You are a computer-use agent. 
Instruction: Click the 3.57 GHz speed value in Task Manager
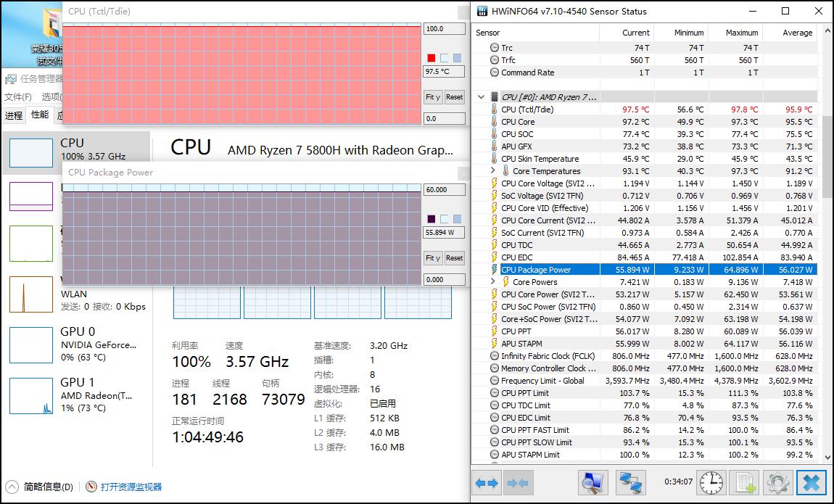pos(257,362)
